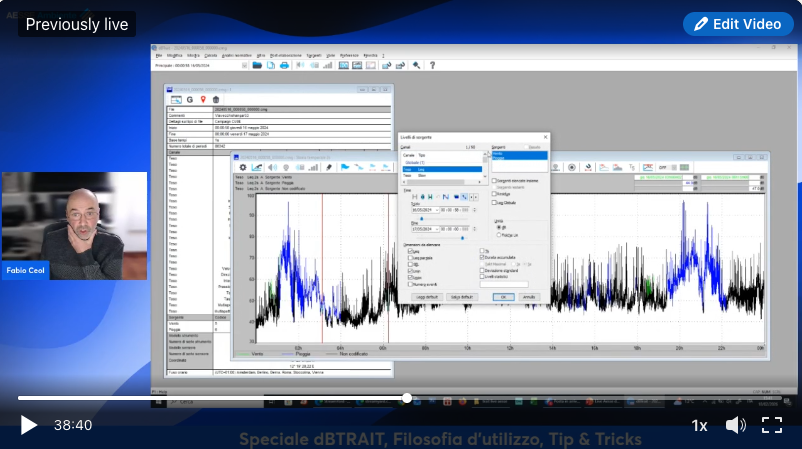
Task: Click the Annulla button
Action: coord(529,297)
